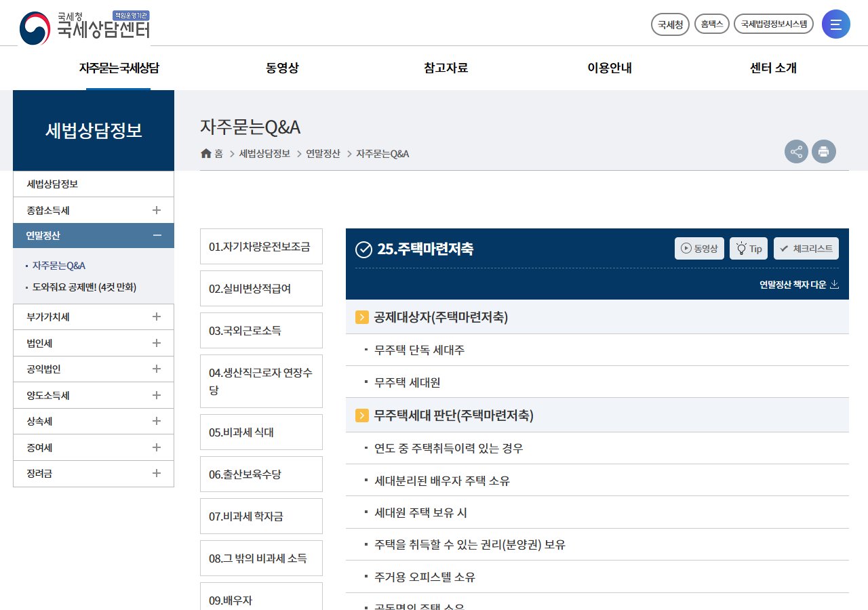Select 06.출산보육수당 topic
Screen dimensions: 868x610
(x=261, y=474)
